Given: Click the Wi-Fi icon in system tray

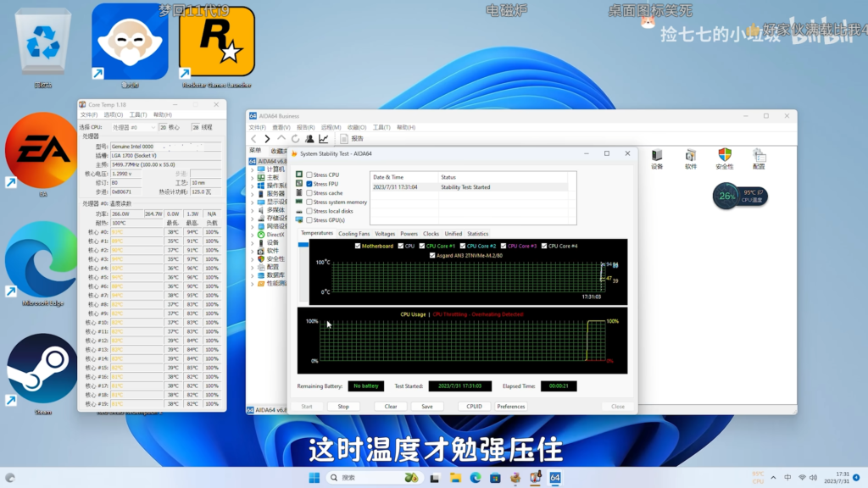Looking at the screenshot, I should click(802, 478).
